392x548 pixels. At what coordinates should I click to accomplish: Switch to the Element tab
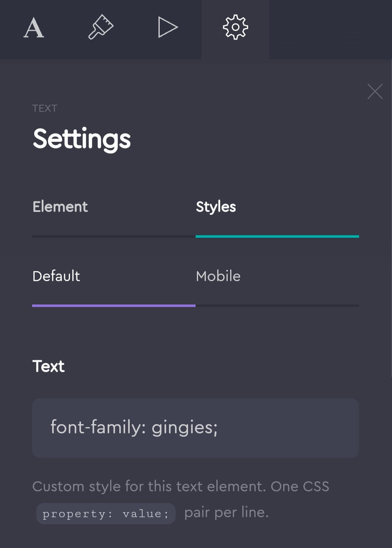(x=60, y=207)
